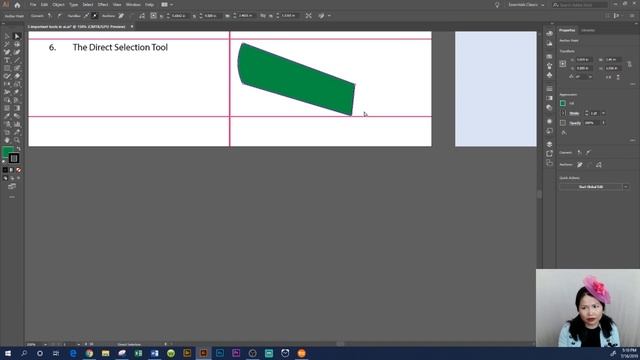Click the Opacity label in Properties

click(x=575, y=123)
